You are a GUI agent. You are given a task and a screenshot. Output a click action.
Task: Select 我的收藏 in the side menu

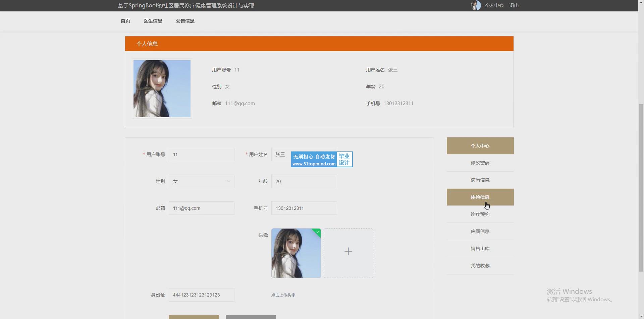480,266
